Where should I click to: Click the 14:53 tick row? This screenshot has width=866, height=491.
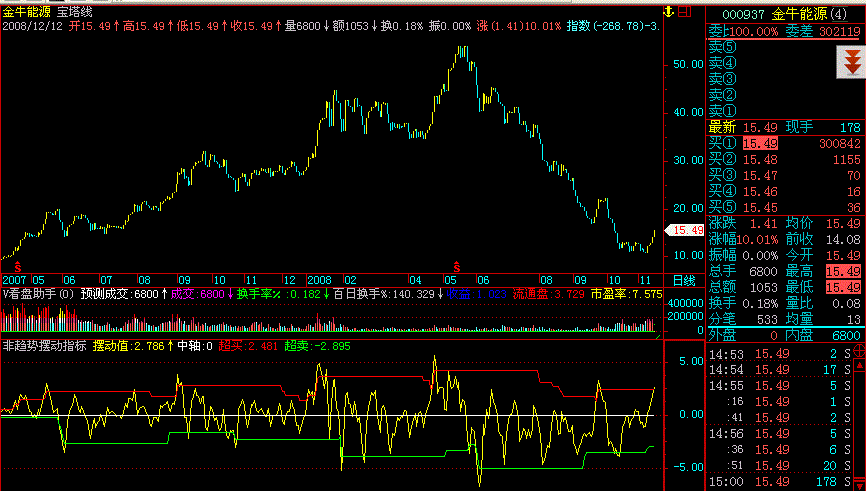point(780,354)
